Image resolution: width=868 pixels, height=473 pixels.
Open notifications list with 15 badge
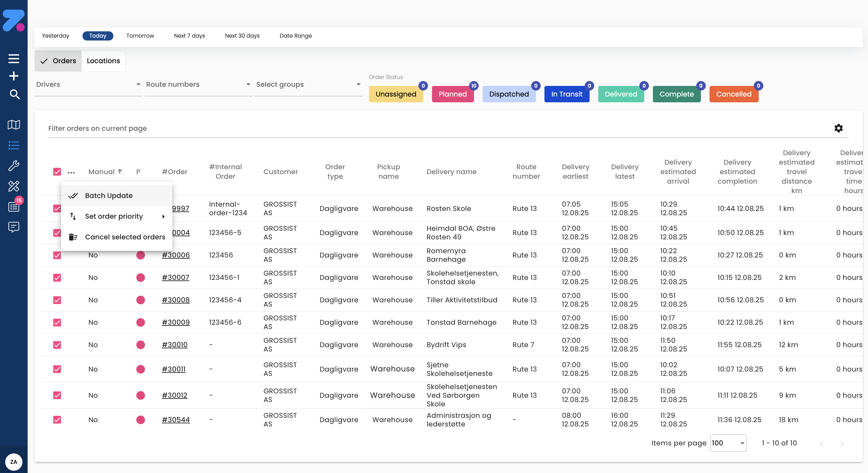(x=14, y=207)
